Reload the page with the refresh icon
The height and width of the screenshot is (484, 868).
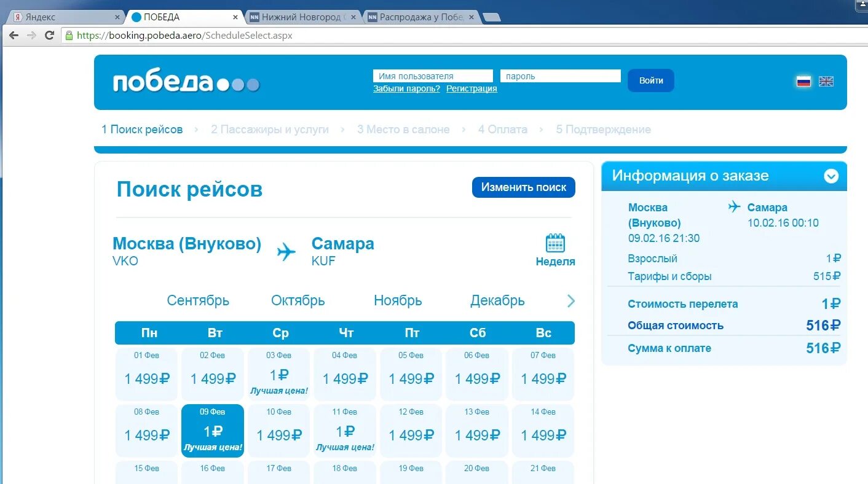(50, 35)
